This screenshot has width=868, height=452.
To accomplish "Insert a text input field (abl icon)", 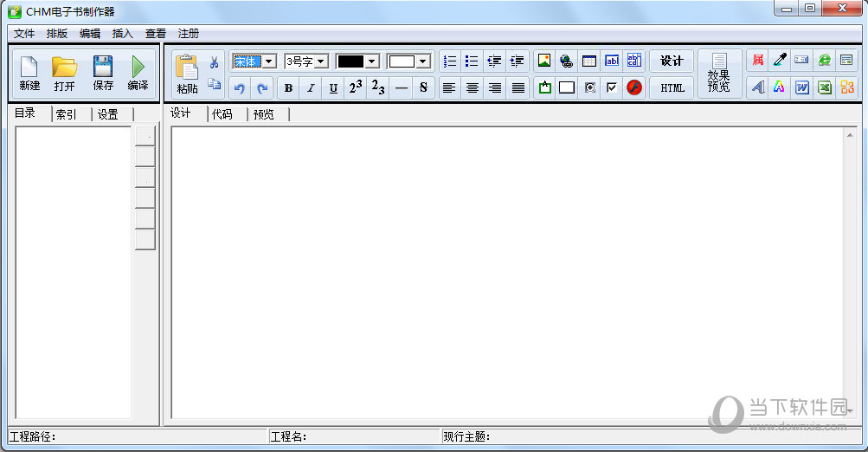I will tap(612, 61).
